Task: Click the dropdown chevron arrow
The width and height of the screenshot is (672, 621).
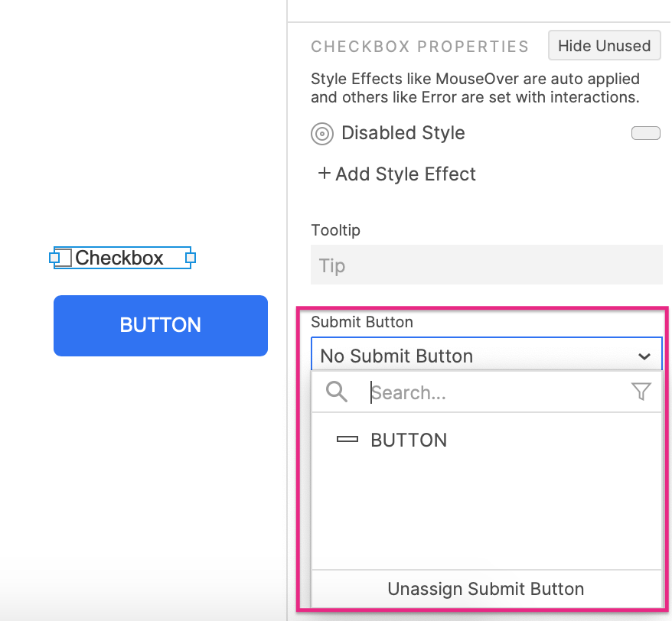Action: tap(644, 356)
